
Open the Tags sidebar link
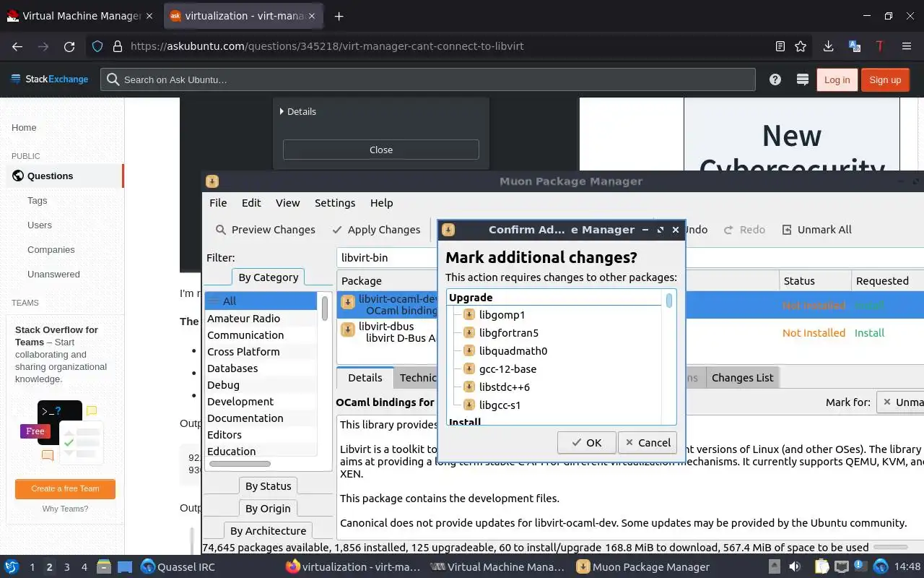pyautogui.click(x=38, y=201)
